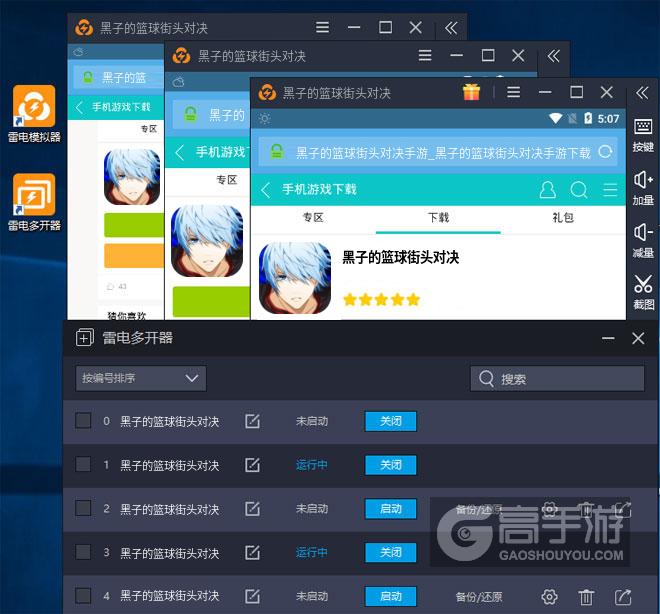Delete instance 4 with trash icon
Screen dimensions: 660x614
586,596
